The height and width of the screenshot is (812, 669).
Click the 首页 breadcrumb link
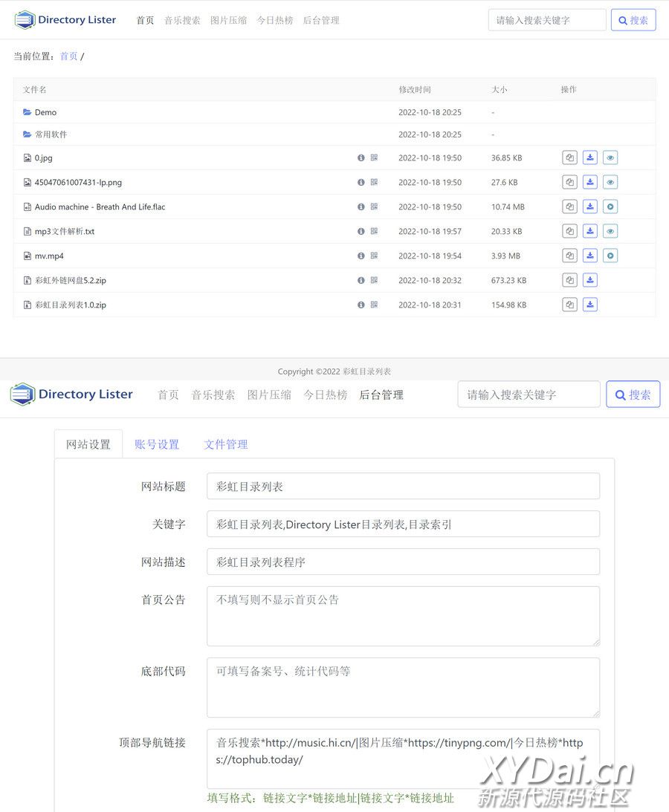click(68, 56)
